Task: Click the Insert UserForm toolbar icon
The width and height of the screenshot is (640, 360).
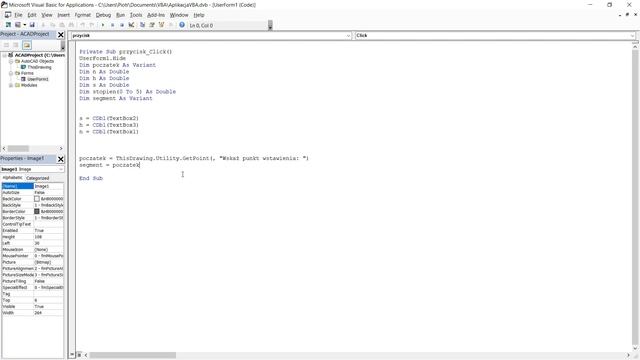Action: [18, 25]
